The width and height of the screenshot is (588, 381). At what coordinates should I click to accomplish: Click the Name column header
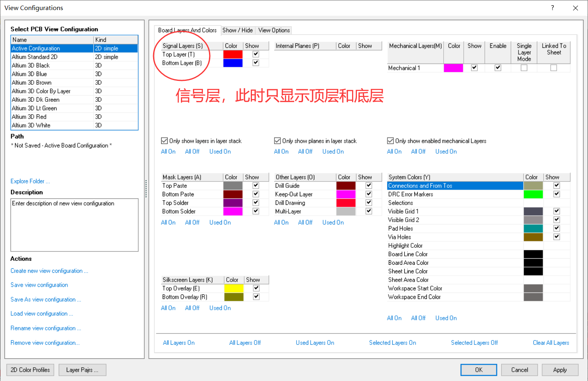tap(52, 39)
